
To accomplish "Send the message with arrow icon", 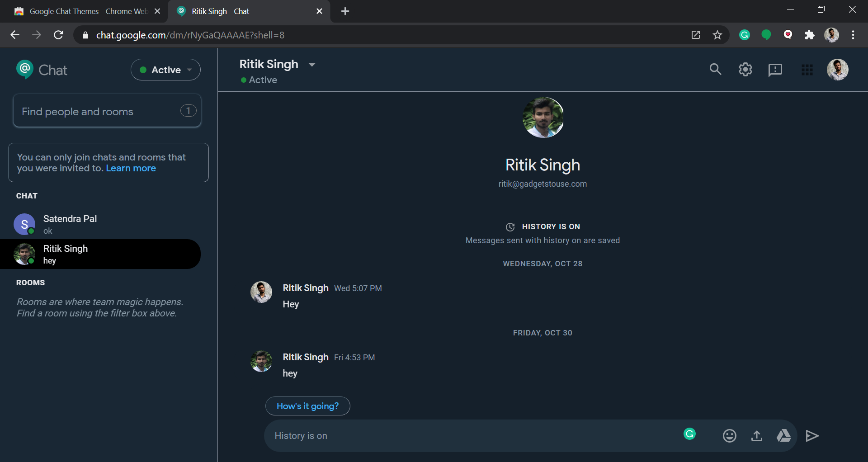I will pos(812,436).
